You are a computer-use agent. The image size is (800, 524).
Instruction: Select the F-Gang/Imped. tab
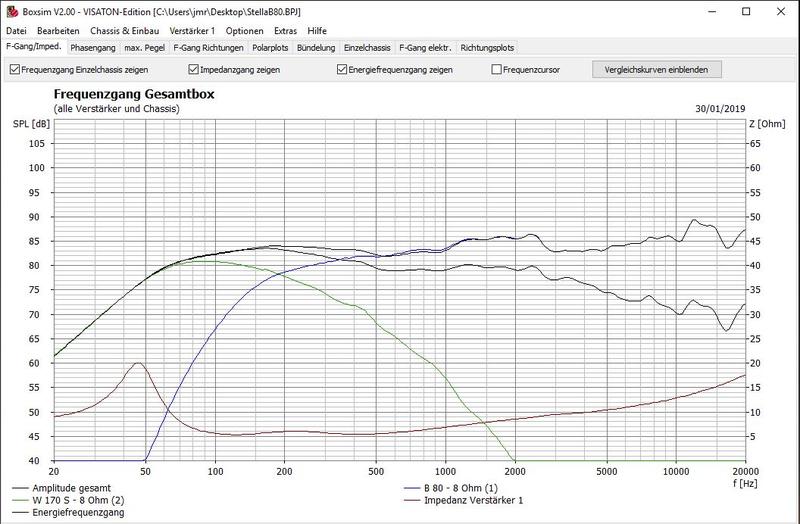[x=34, y=46]
